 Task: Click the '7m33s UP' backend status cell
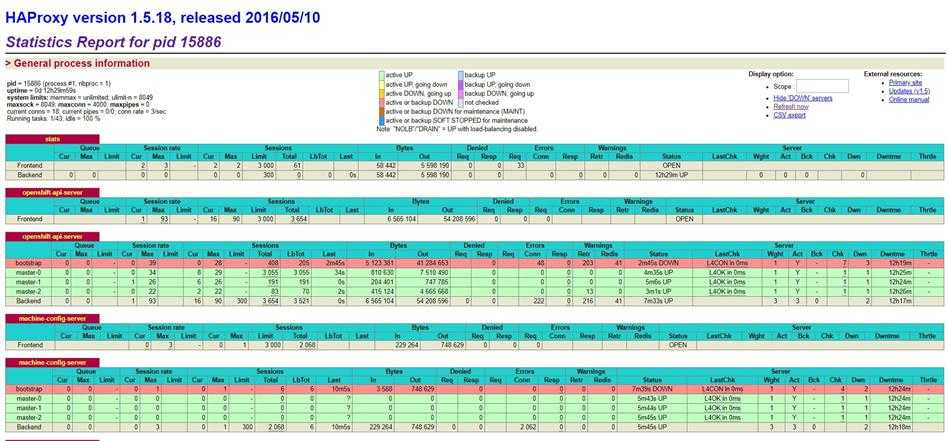point(658,301)
